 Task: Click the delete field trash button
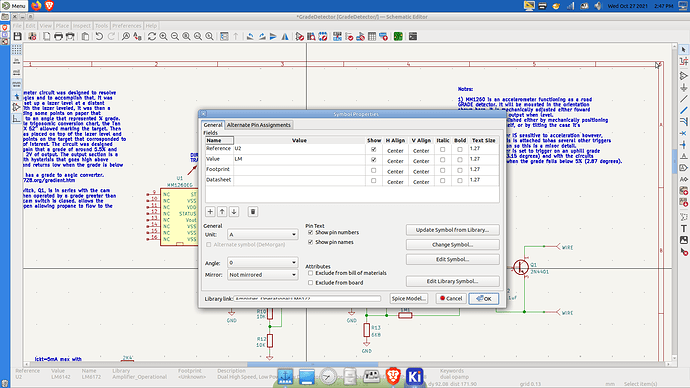(x=253, y=212)
